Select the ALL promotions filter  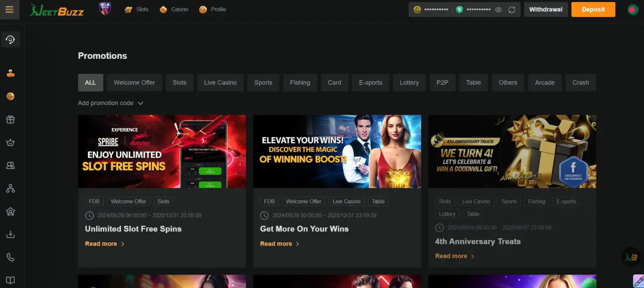91,82
